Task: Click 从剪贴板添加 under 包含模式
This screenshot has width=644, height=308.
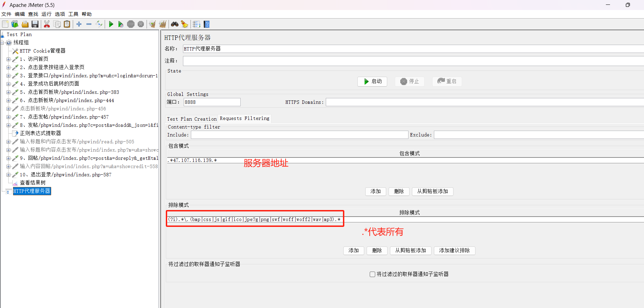Action: click(433, 191)
